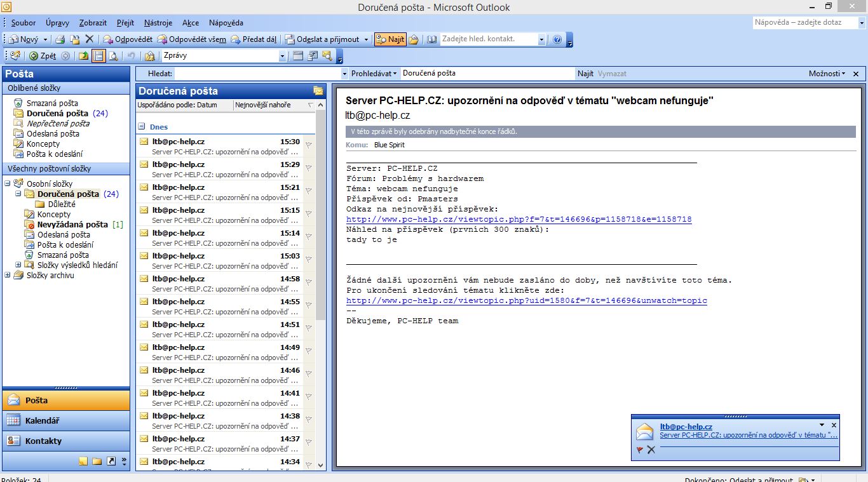868x482 pixels.
Task: Toggle flag on the 15:14 message
Action: pos(309,237)
